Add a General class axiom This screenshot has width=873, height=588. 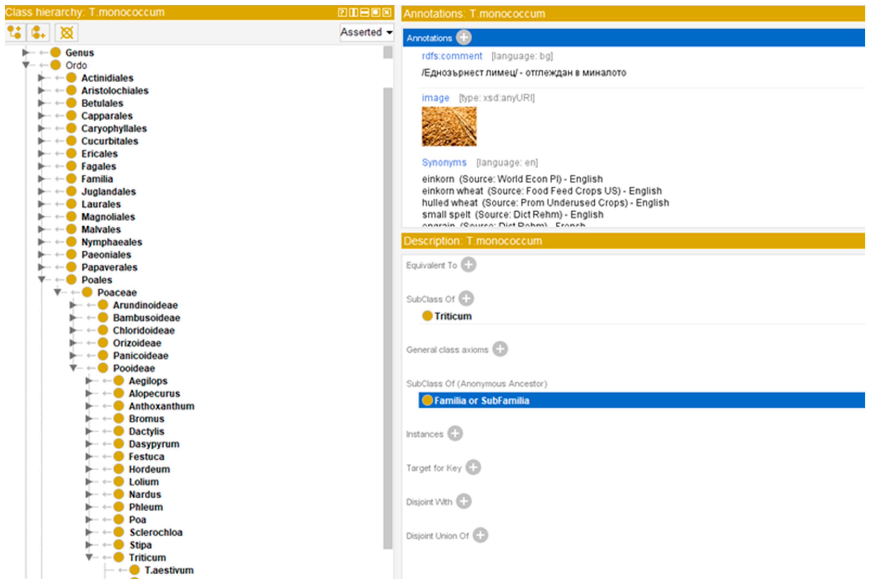pyautogui.click(x=500, y=349)
